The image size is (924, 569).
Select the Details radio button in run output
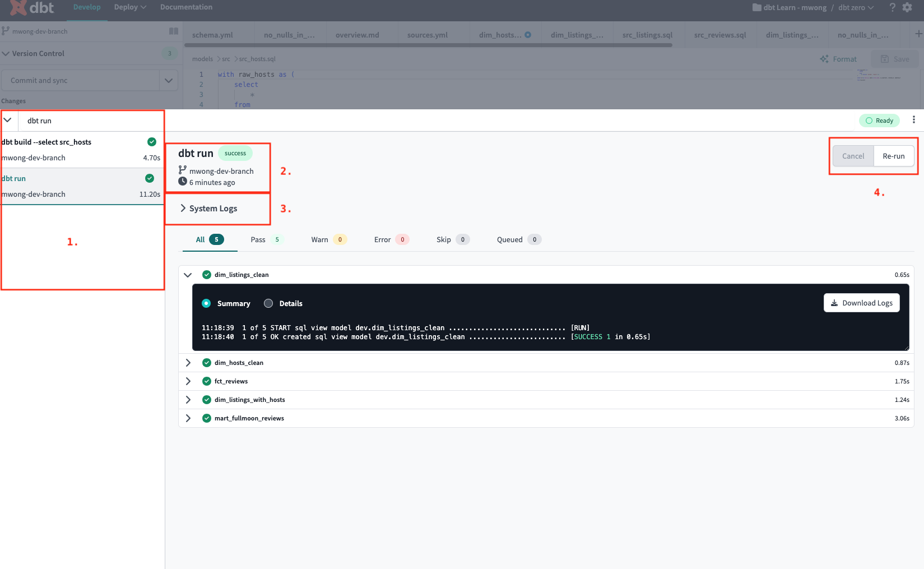point(268,303)
